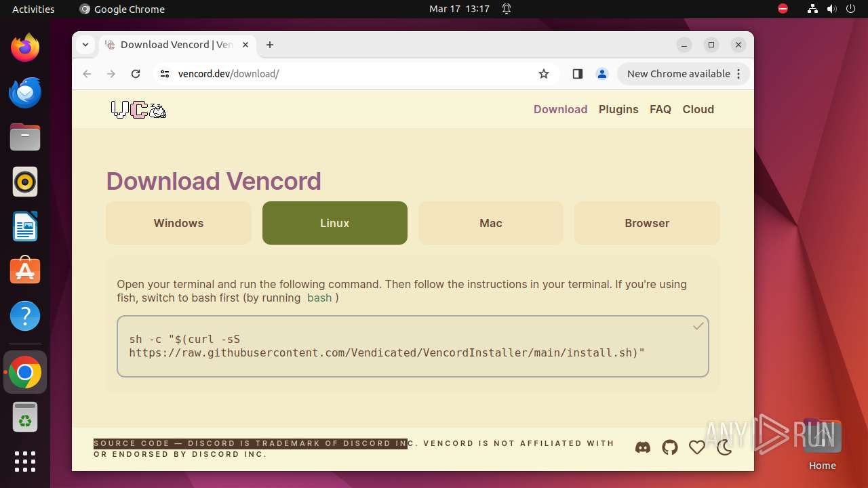Open Chrome profile avatar icon

click(x=601, y=74)
